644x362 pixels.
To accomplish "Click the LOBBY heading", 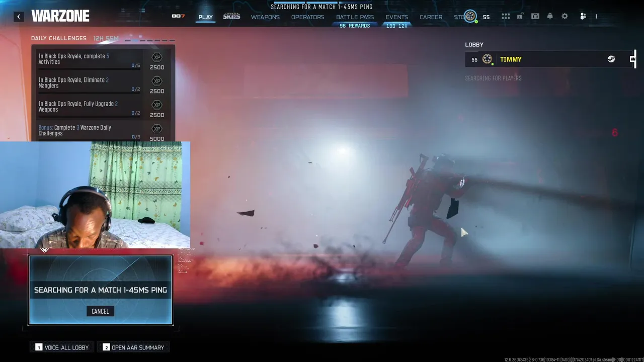I will coord(474,45).
